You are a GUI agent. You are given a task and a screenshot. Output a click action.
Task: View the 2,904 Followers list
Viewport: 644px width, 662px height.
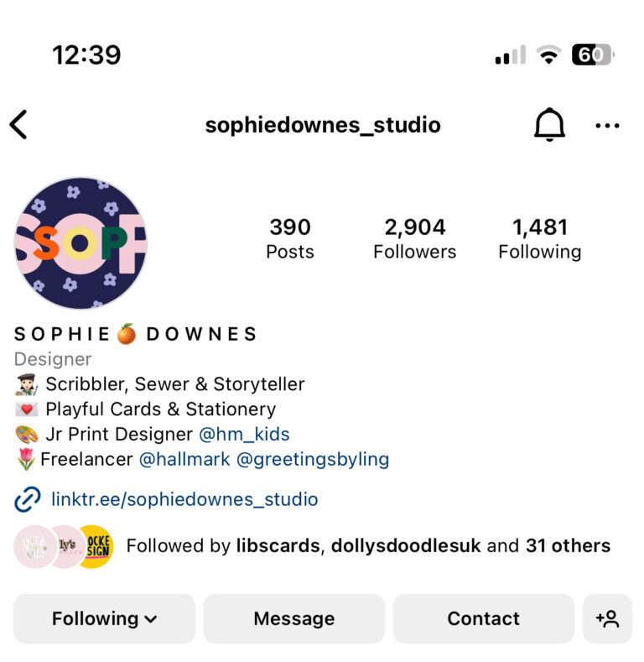click(415, 238)
